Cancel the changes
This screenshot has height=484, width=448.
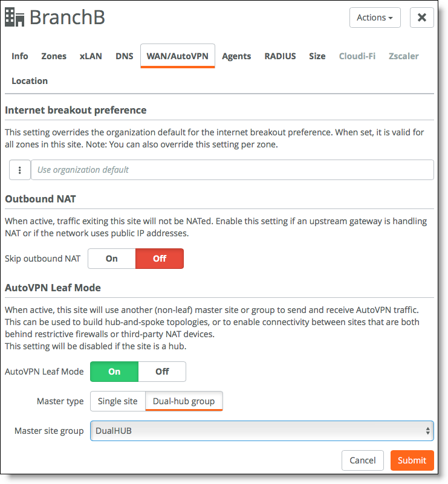coord(363,460)
